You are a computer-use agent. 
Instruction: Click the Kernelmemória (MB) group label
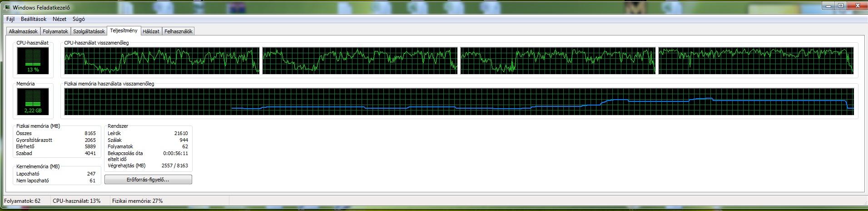tap(38, 166)
